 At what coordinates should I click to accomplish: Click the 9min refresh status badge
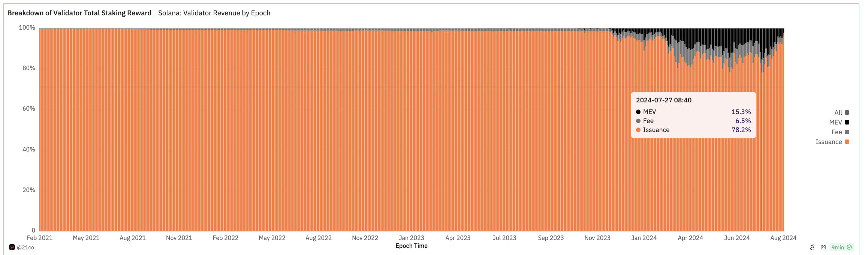click(x=842, y=247)
